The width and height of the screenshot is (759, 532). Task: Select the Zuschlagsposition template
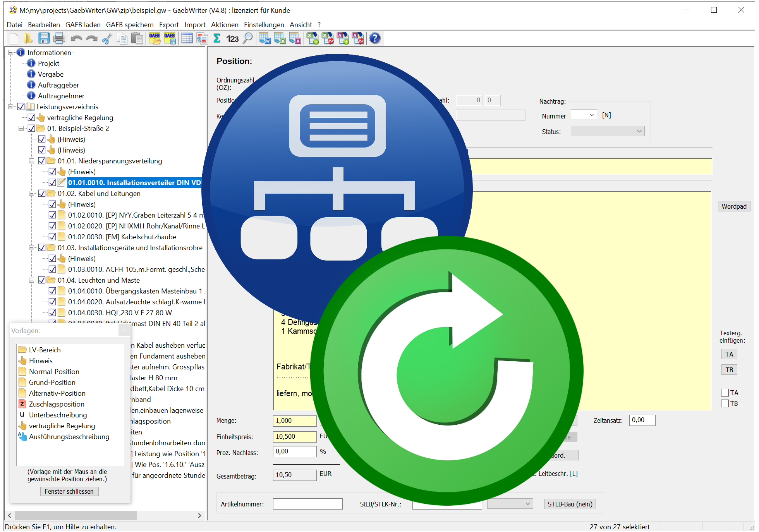point(57,404)
